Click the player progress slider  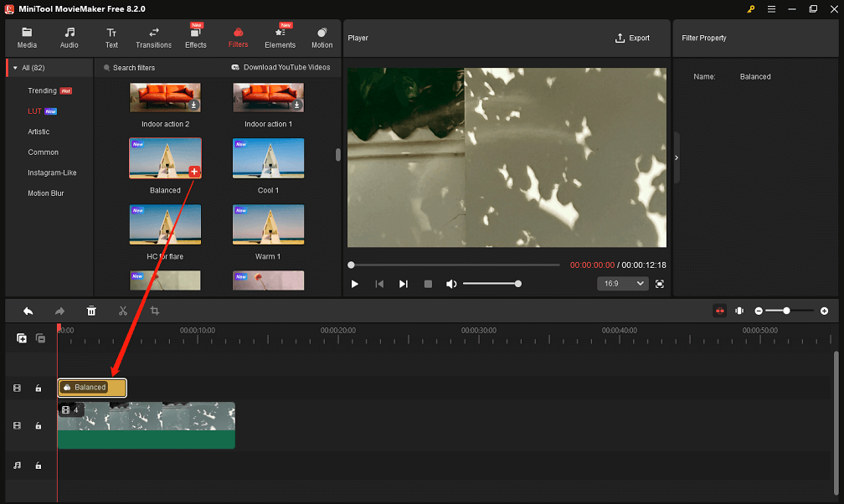[455, 265]
